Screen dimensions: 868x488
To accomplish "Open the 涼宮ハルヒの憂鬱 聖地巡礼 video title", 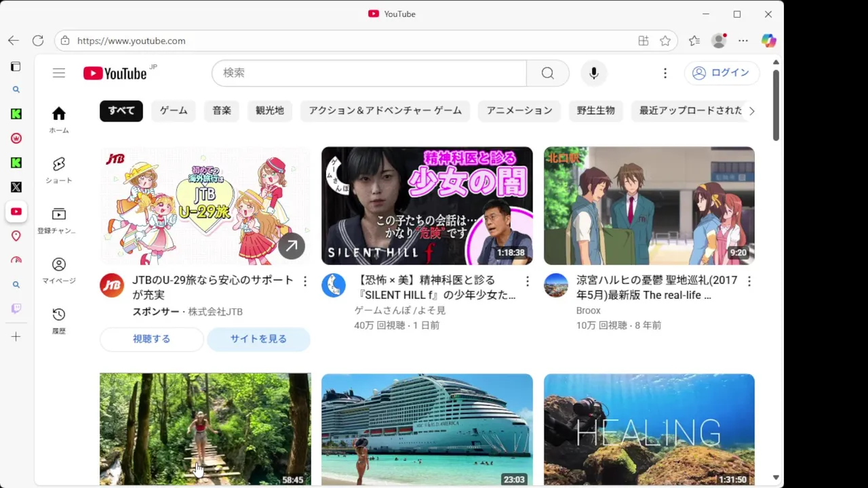I will click(656, 287).
